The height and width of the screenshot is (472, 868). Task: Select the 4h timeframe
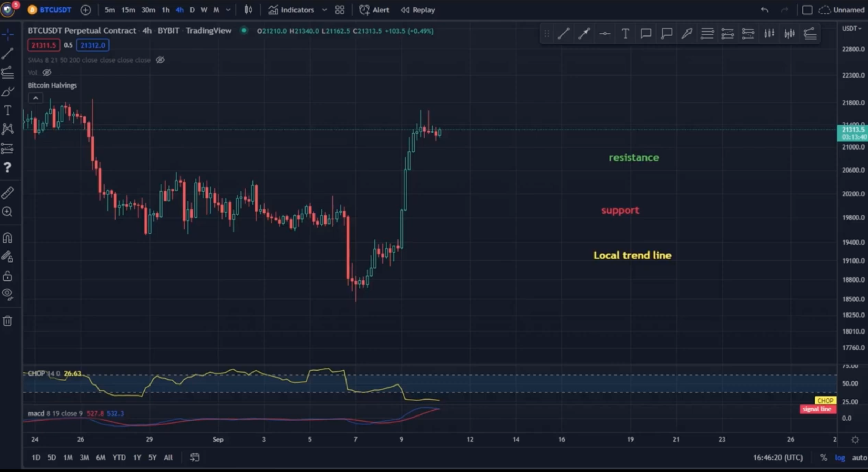click(x=179, y=10)
